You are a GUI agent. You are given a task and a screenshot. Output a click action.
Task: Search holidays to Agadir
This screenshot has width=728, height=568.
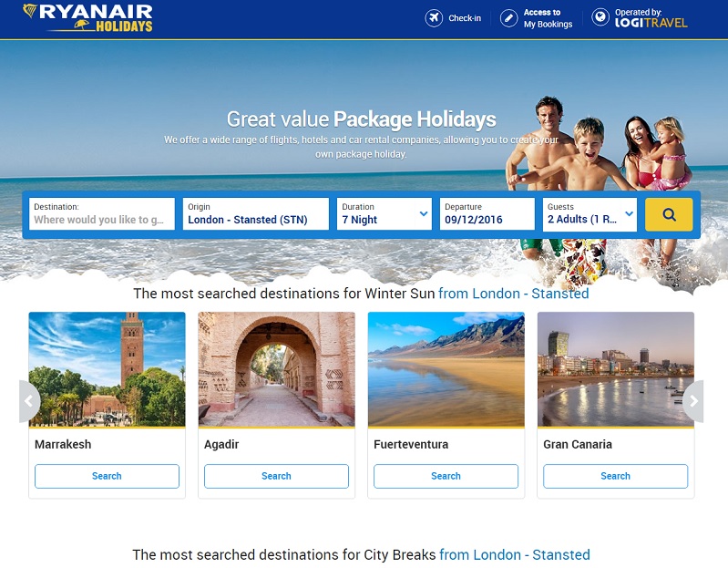coord(276,476)
